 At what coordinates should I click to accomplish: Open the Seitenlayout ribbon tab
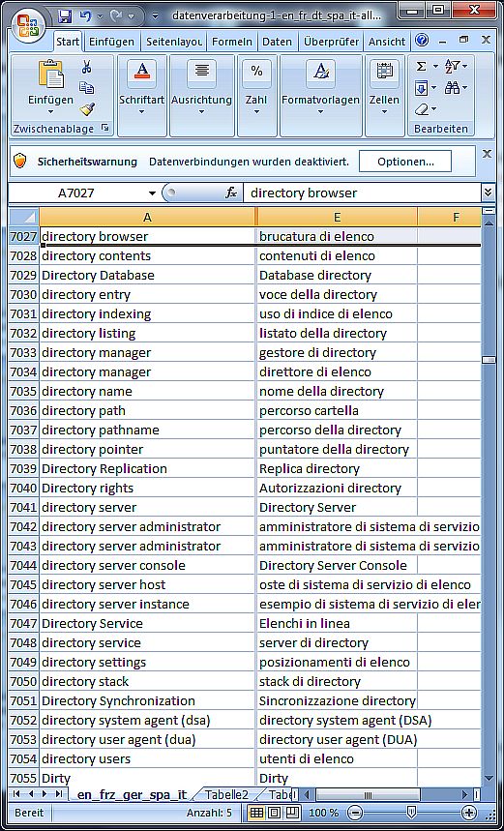174,42
